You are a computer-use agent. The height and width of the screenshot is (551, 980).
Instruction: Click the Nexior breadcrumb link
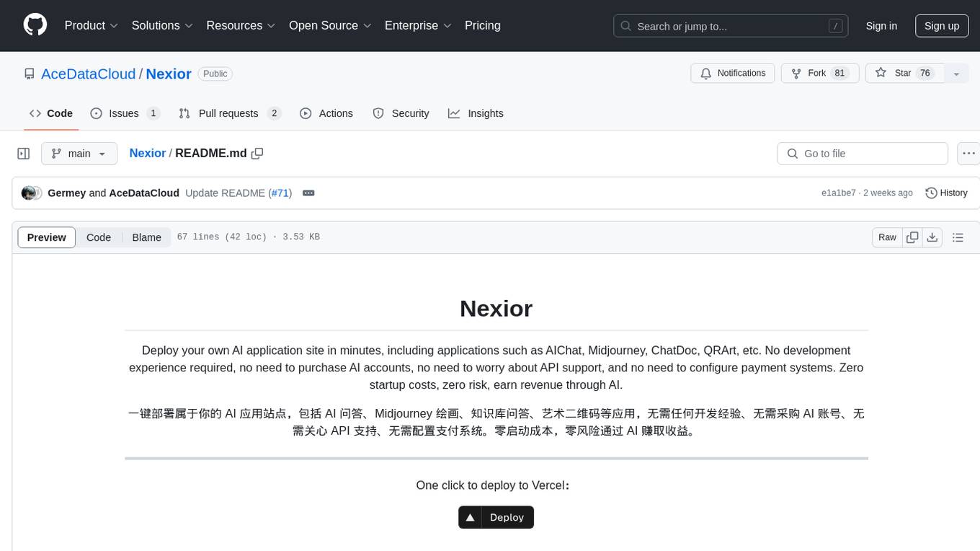pos(148,153)
